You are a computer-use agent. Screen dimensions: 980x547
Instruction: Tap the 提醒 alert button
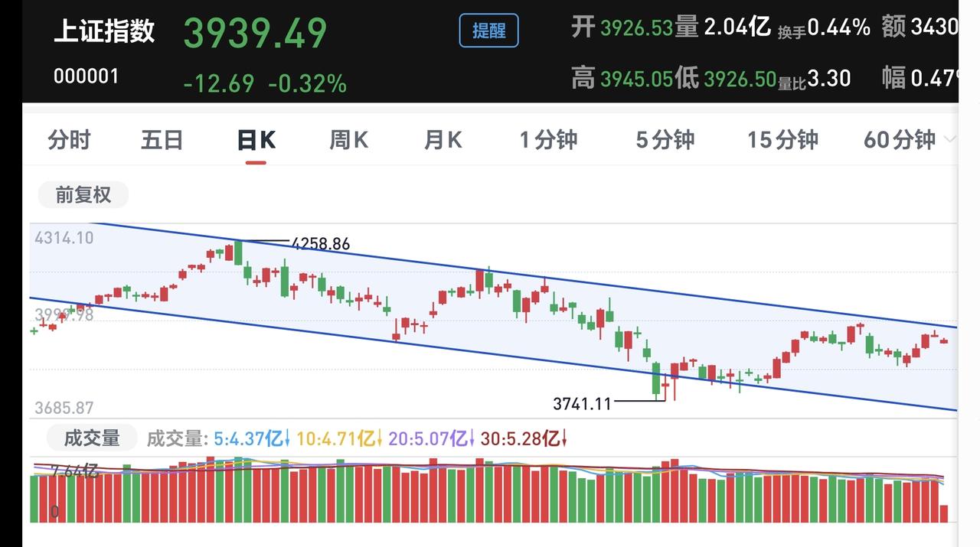coord(488,31)
